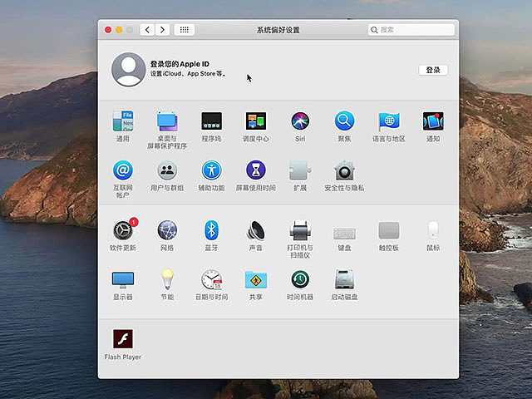This screenshot has width=532, height=399.
Task: Go back with the left arrow button
Action: 147,30
